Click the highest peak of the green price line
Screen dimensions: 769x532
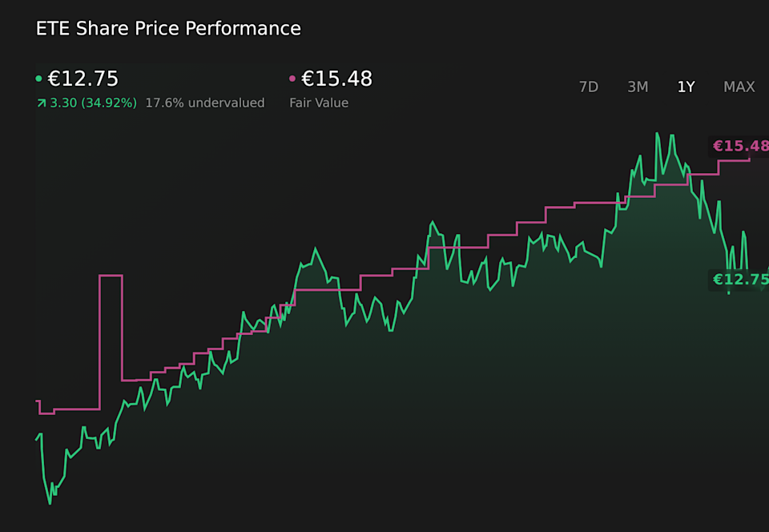pyautogui.click(x=658, y=135)
